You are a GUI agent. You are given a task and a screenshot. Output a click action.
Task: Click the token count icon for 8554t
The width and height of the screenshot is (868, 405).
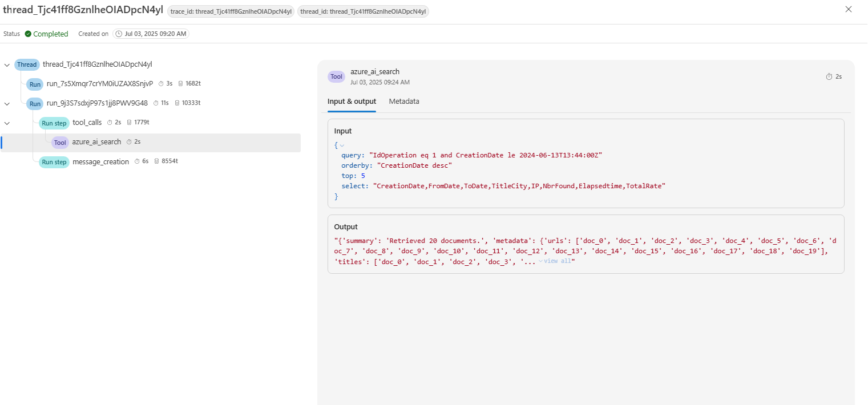click(x=156, y=162)
